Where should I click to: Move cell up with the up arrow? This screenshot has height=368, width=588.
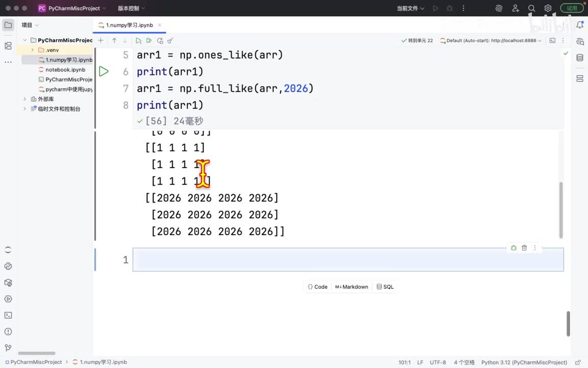(114, 40)
